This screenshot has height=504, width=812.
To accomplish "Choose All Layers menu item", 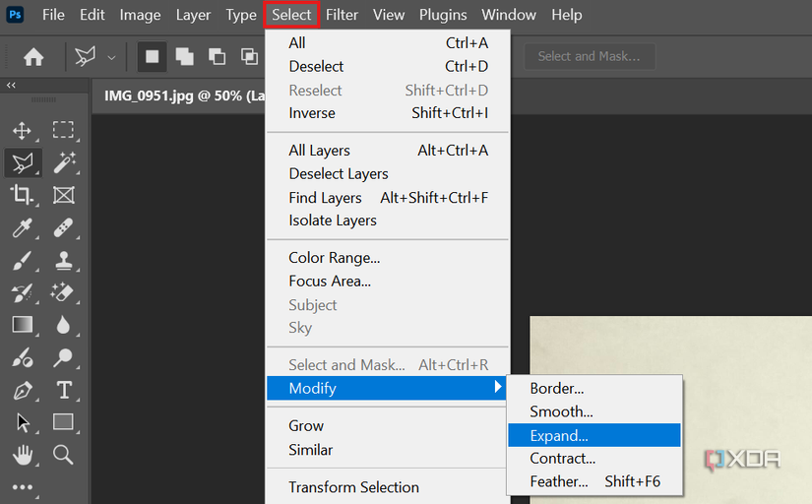I will tap(388, 151).
